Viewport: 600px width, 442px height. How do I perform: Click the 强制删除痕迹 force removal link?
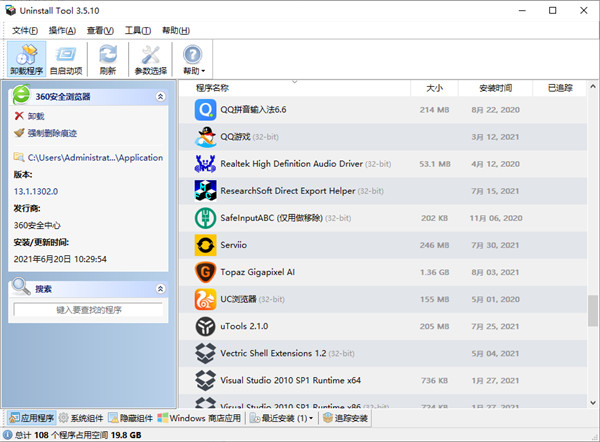pyautogui.click(x=52, y=133)
